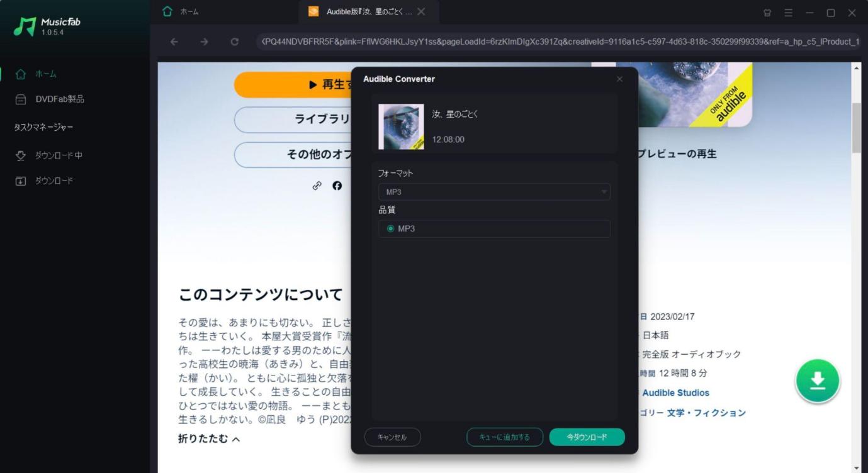868x473 pixels.
Task: Click the ライブラリ button on the page
Action: click(293, 120)
